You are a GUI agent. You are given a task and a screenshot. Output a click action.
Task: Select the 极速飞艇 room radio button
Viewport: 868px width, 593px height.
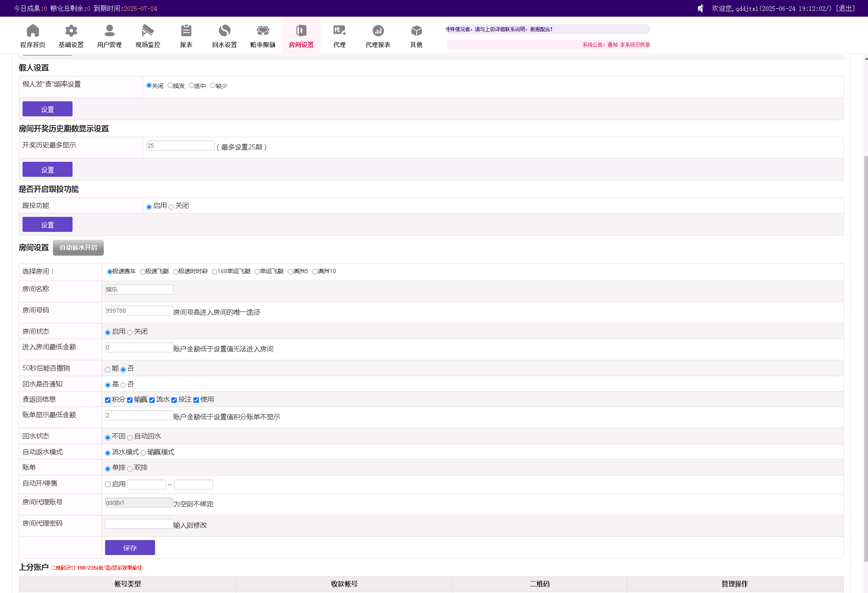tap(143, 272)
